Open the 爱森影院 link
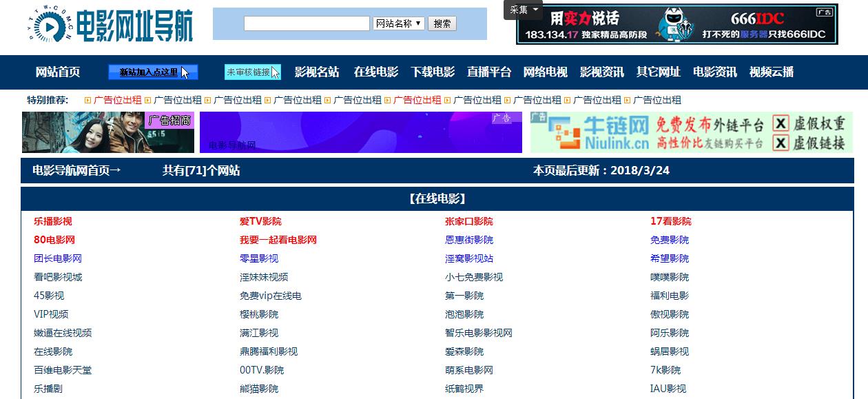868x399 pixels. pos(464,351)
